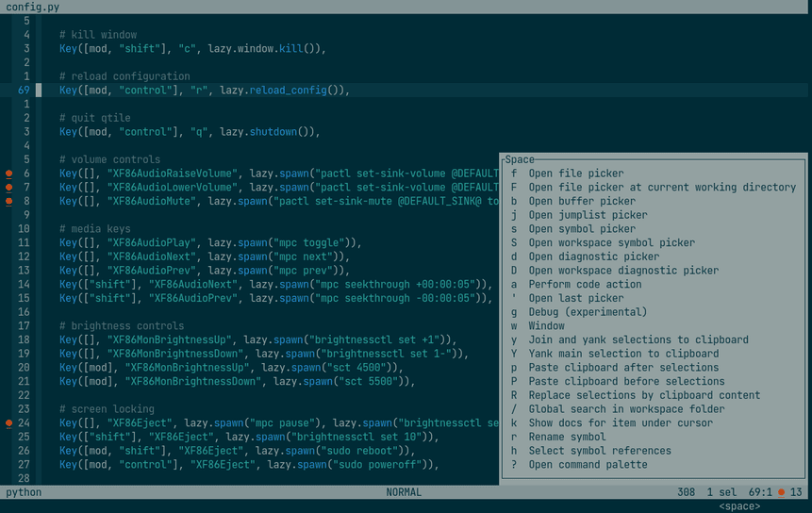Select 'Debug (experimental)' submenu entry

(653, 312)
